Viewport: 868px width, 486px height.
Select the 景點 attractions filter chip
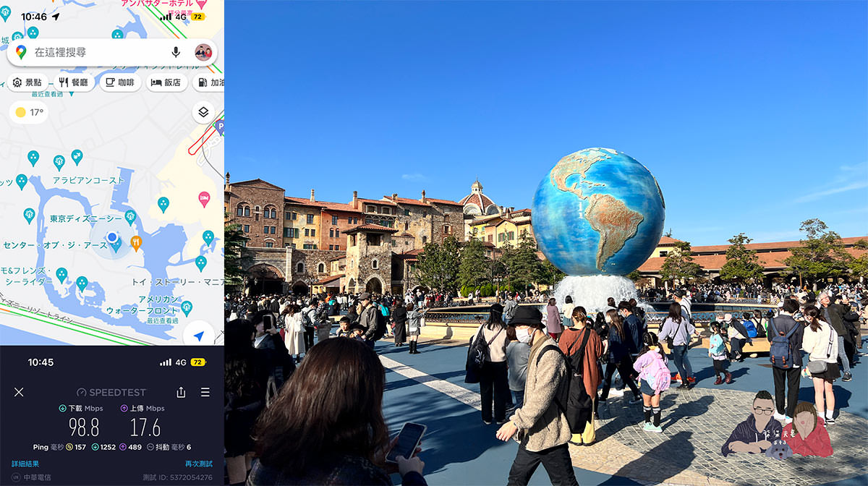point(27,82)
